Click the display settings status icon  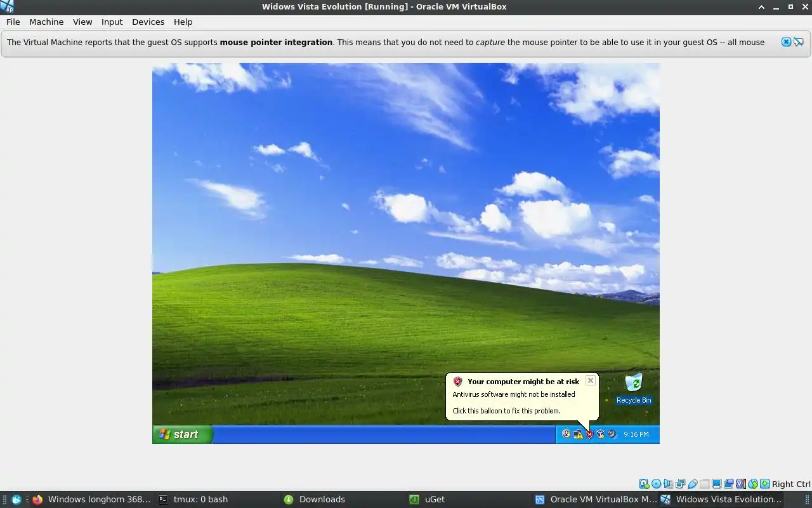[717, 484]
